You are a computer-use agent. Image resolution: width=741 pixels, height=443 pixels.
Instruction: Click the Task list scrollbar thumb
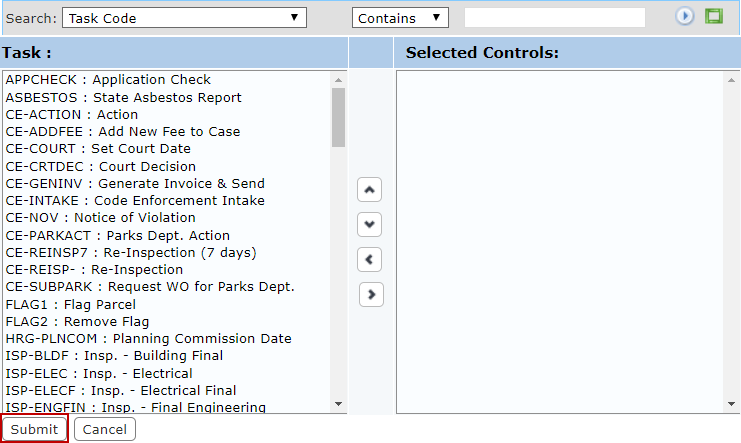coord(338,117)
